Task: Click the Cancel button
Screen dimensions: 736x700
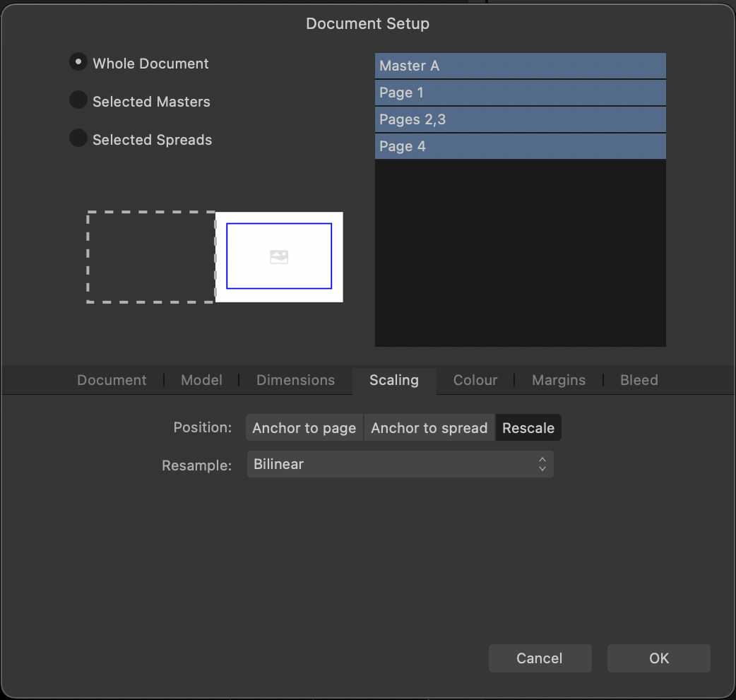Action: tap(540, 658)
